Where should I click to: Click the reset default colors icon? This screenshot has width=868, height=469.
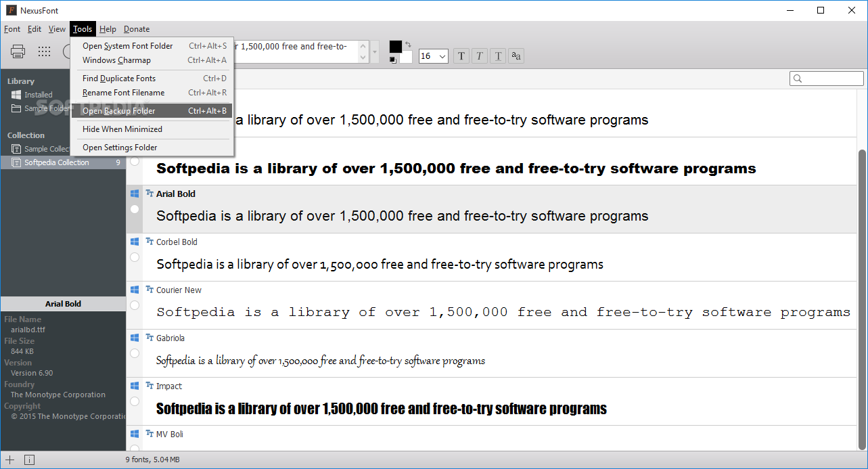(393, 60)
